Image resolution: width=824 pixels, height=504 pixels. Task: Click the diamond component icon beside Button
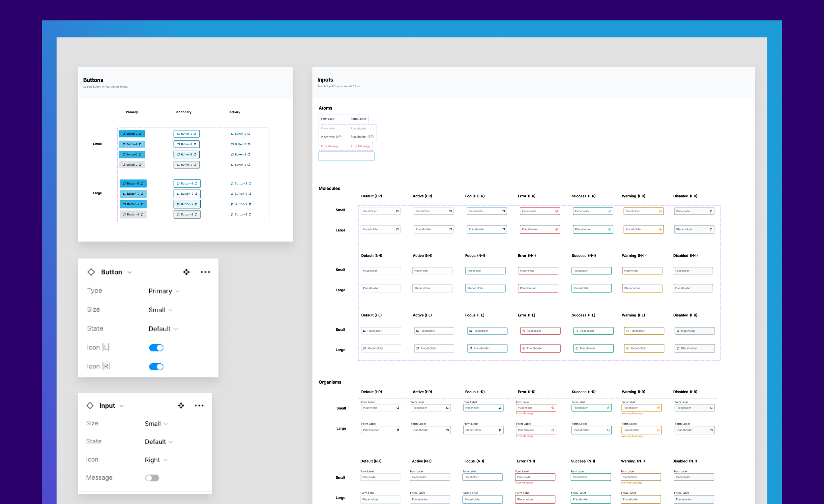click(x=91, y=272)
